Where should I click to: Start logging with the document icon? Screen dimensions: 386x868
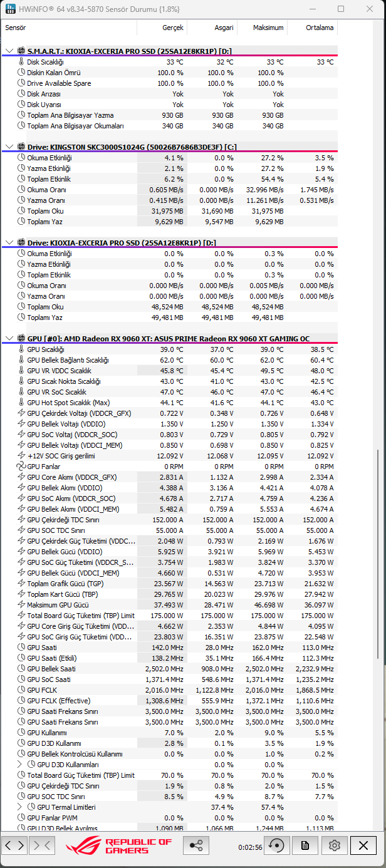point(305,845)
